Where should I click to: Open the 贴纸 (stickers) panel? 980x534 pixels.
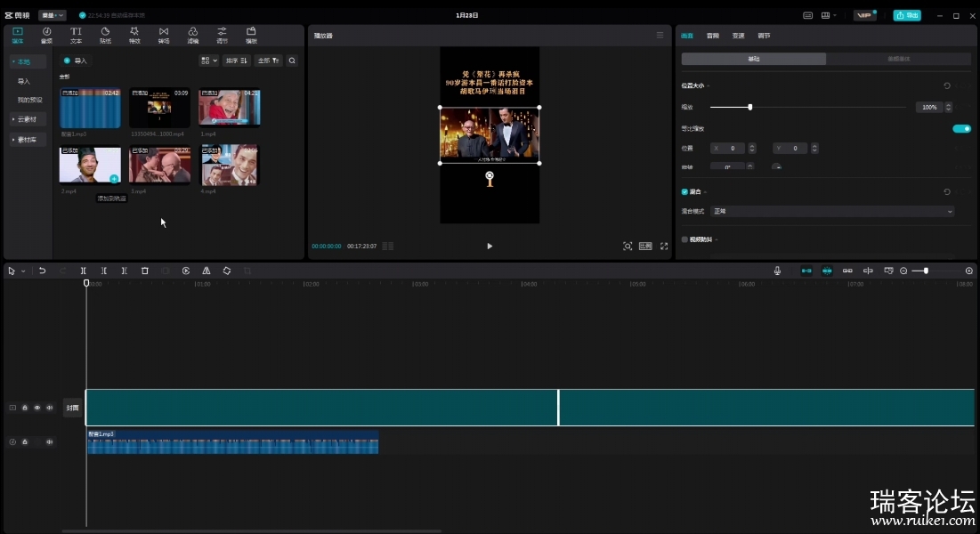(105, 35)
